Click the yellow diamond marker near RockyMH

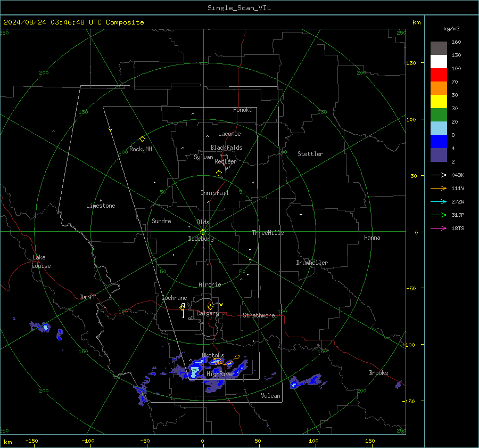pyautogui.click(x=142, y=139)
